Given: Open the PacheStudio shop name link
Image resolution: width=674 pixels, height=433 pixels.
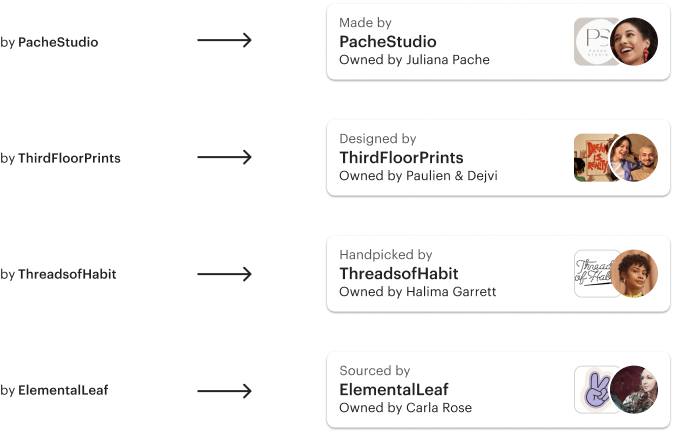Looking at the screenshot, I should point(387,42).
